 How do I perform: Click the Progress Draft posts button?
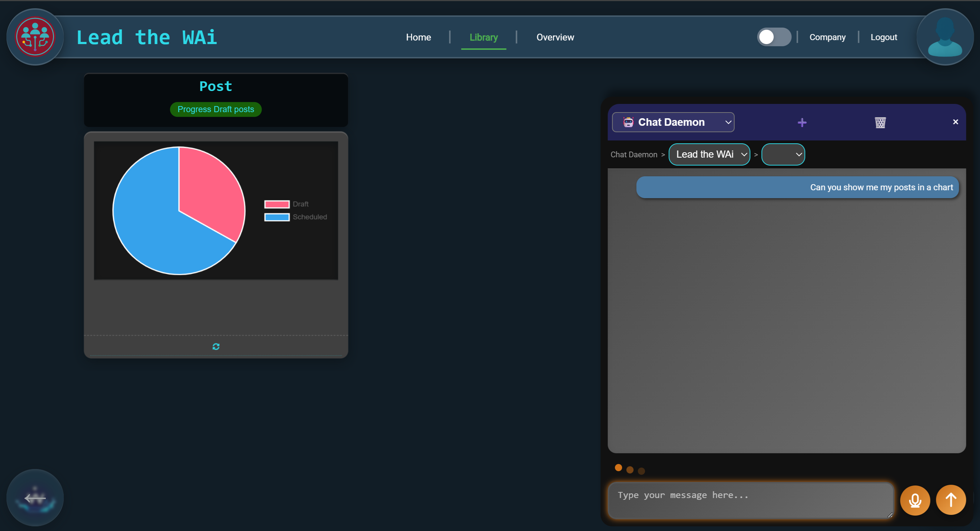tap(216, 109)
